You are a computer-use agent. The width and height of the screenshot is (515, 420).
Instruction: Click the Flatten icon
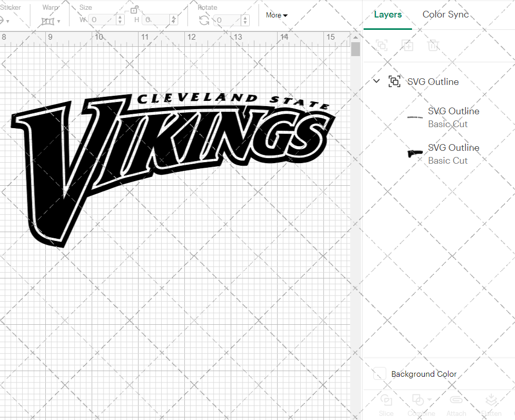click(491, 404)
